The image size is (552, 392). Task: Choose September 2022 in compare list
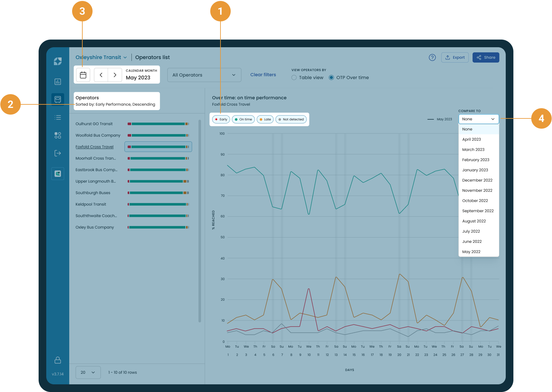pyautogui.click(x=479, y=211)
